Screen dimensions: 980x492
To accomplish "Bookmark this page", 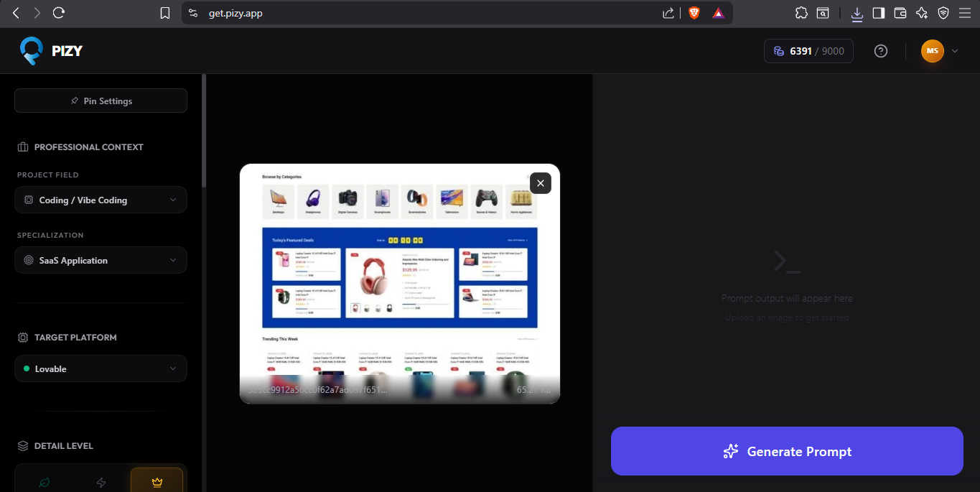I will pyautogui.click(x=165, y=13).
